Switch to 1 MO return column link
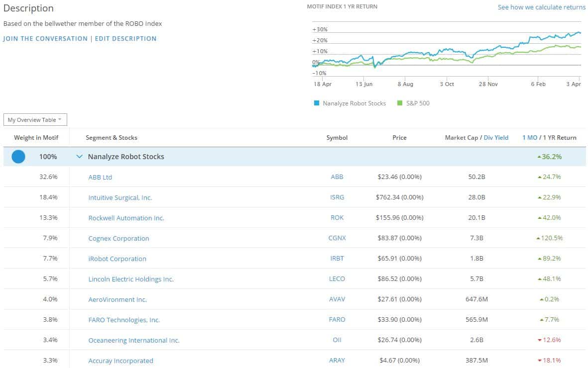588x368 pixels. [530, 138]
